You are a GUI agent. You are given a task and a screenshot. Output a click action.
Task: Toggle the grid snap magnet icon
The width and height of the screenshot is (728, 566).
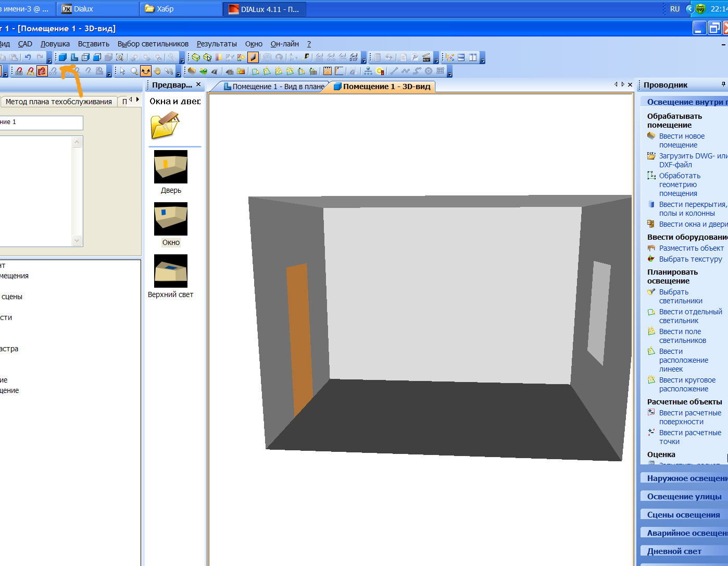click(19, 71)
